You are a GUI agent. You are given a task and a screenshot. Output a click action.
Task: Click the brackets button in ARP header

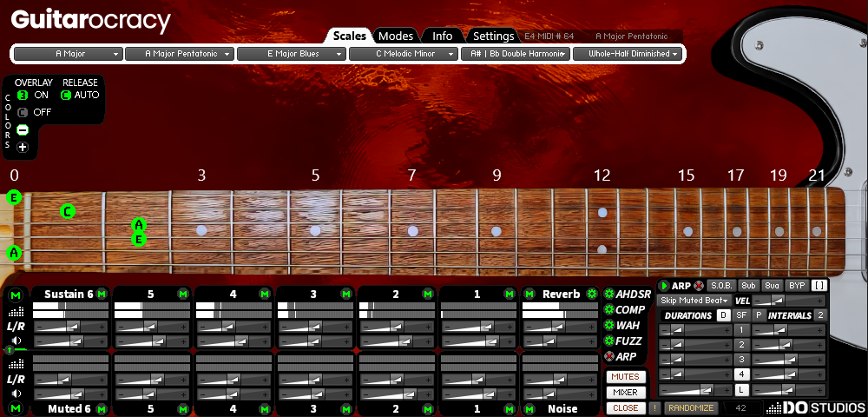[819, 286]
